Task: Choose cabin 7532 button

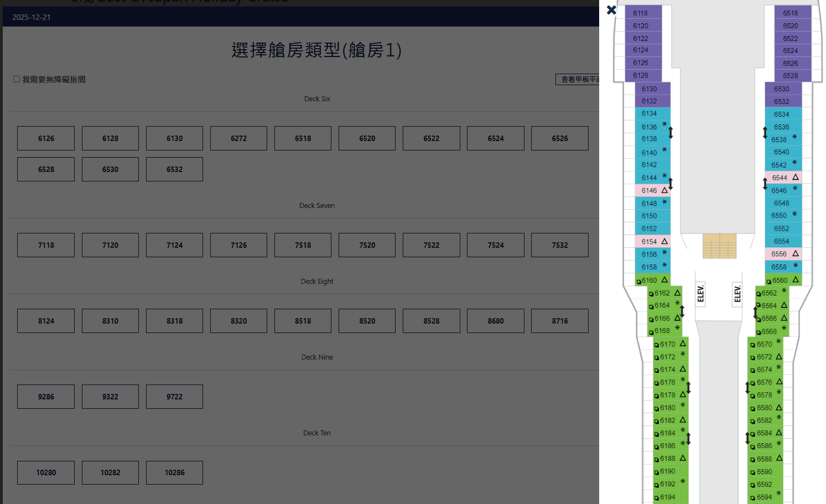Action: [559, 245]
